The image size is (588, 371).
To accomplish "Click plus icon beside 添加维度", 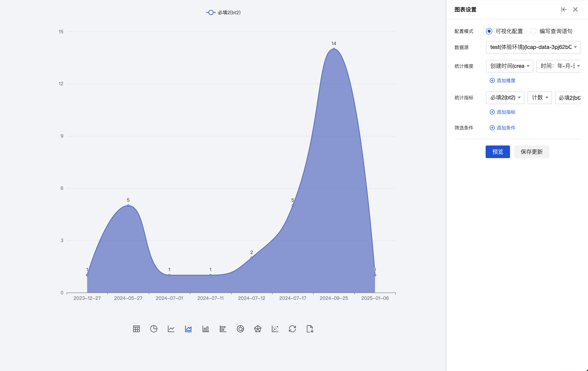I will (492, 80).
